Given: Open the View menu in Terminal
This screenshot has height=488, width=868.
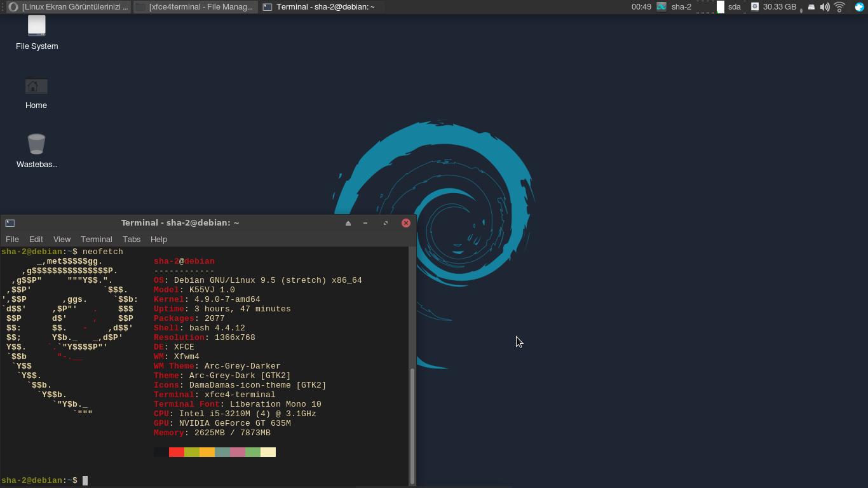Looking at the screenshot, I should 62,240.
